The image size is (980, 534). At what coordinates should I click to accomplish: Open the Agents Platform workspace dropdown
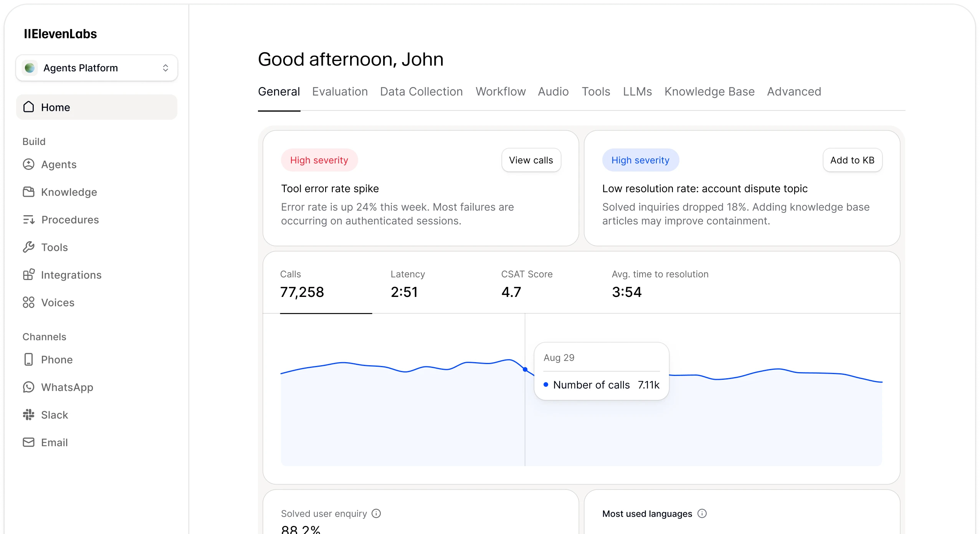pyautogui.click(x=97, y=68)
